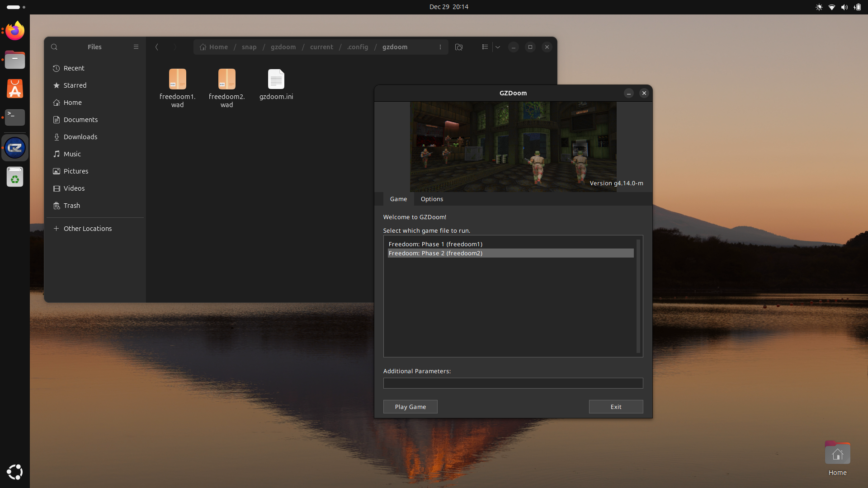Click Play Game button

point(410,406)
